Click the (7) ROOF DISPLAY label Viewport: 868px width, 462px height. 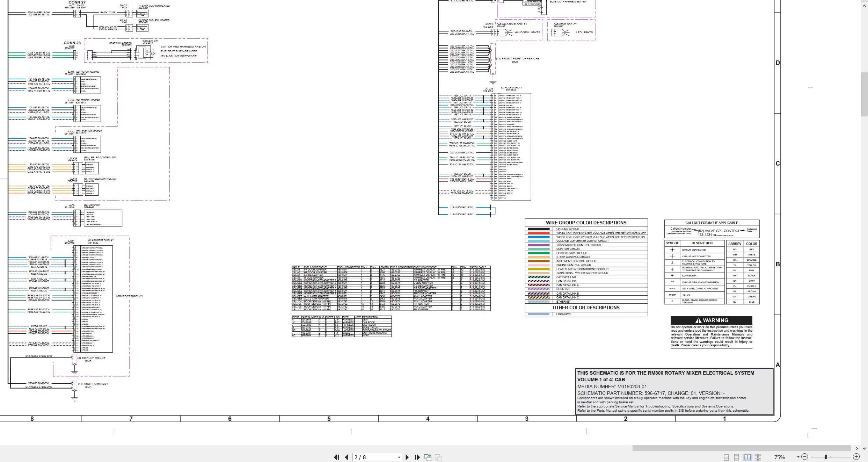pyautogui.click(x=511, y=88)
